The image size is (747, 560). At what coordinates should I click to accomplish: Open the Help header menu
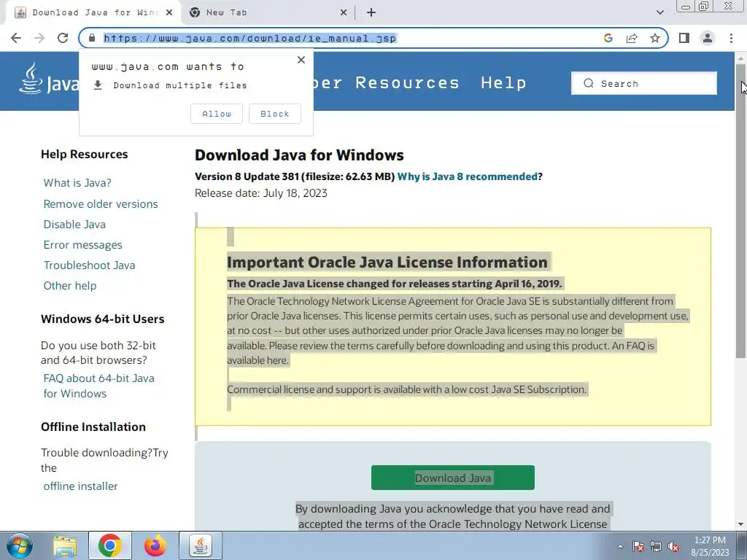[503, 83]
